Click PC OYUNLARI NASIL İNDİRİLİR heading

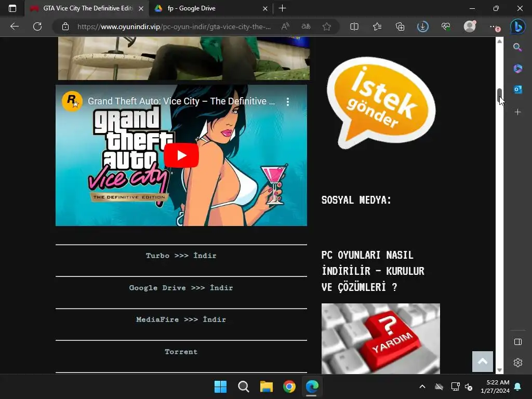pyautogui.click(x=373, y=271)
